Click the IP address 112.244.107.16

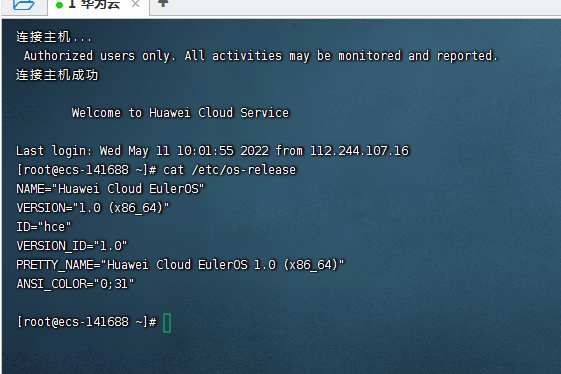pos(359,151)
